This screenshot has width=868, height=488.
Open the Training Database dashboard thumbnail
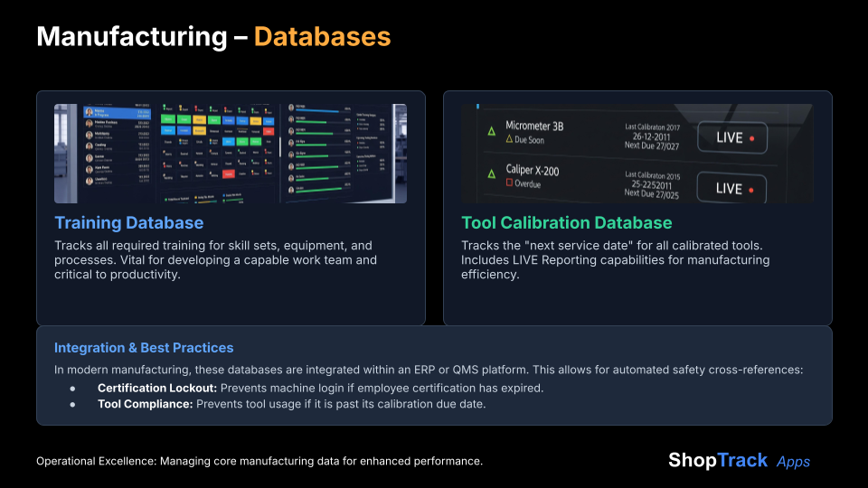click(x=231, y=154)
